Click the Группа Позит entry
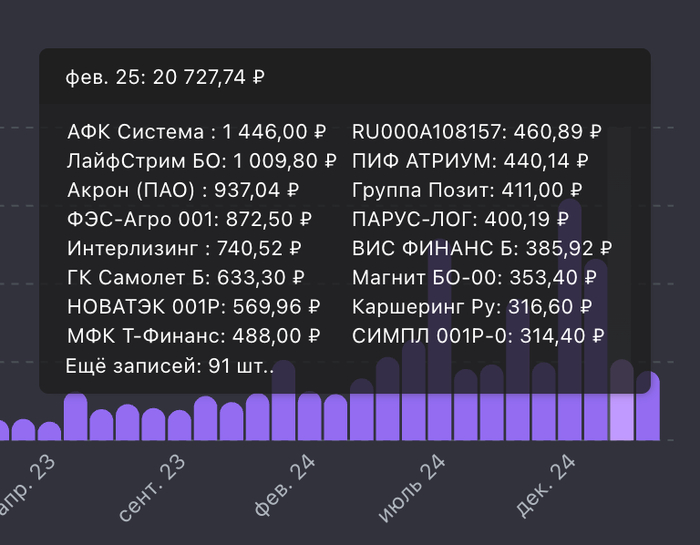700x545 pixels. (x=468, y=190)
